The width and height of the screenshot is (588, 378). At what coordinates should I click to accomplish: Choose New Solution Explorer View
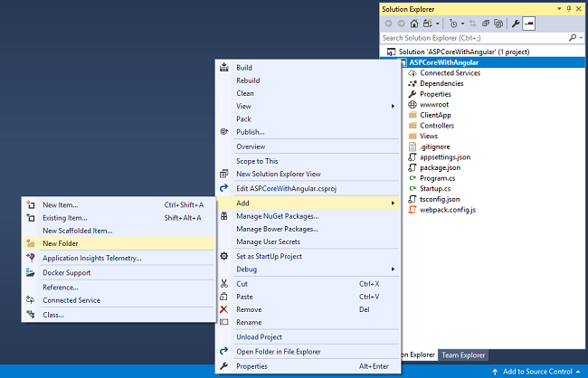(x=308, y=174)
